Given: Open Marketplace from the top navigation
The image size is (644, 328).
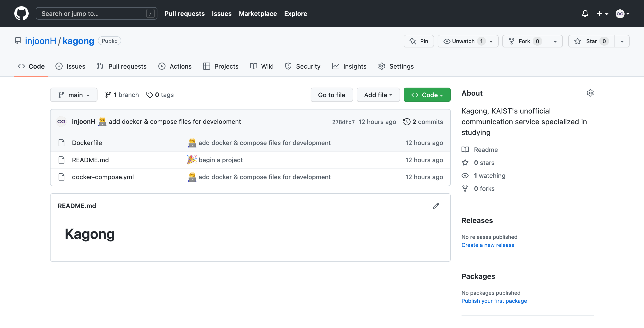Looking at the screenshot, I should tap(258, 13).
